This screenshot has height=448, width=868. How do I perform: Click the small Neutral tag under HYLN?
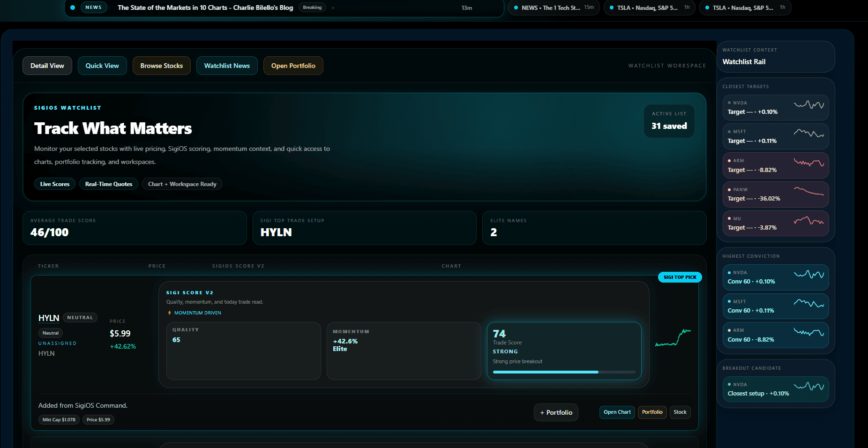click(x=51, y=333)
